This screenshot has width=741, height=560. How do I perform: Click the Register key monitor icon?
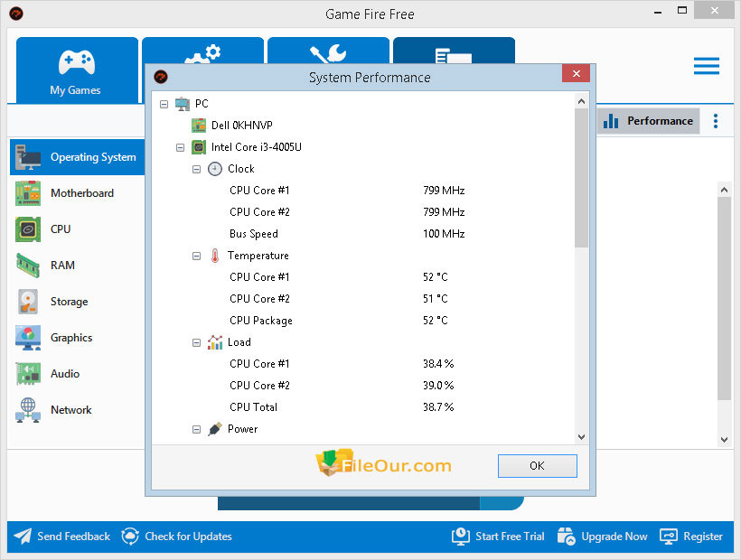point(669,537)
